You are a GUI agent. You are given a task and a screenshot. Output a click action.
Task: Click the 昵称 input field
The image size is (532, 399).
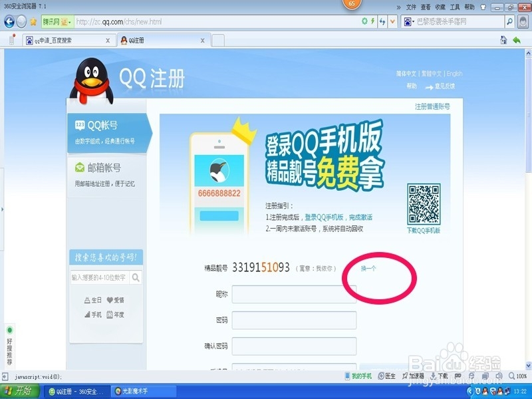[x=294, y=294]
